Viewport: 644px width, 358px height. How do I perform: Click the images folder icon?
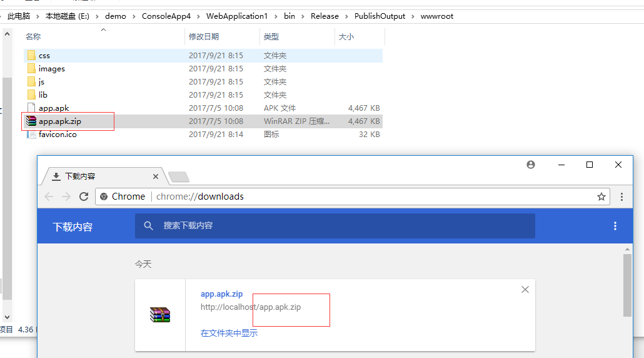coord(31,69)
